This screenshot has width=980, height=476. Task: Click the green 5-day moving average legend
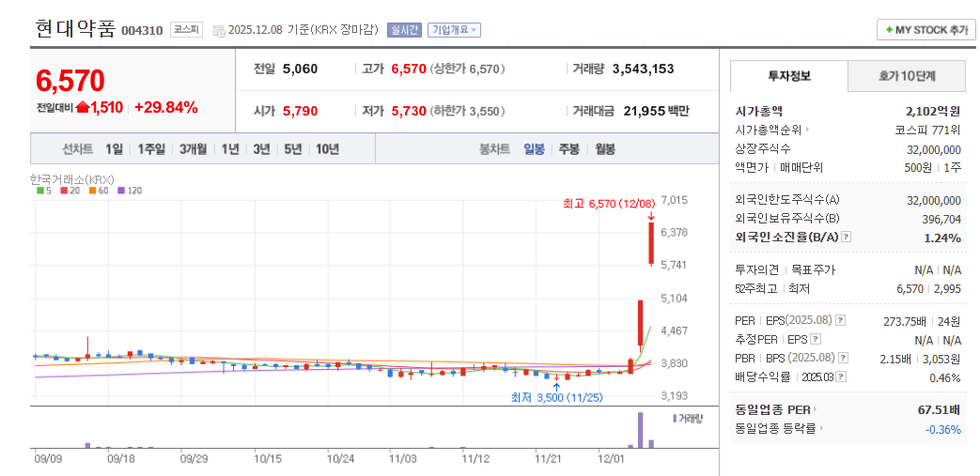tap(42, 191)
